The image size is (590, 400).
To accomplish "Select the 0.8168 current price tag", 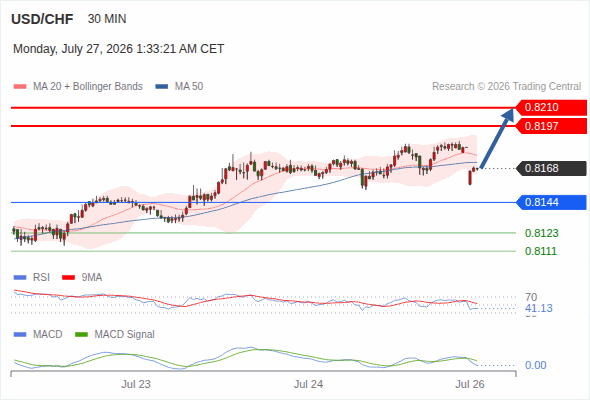I will (551, 168).
